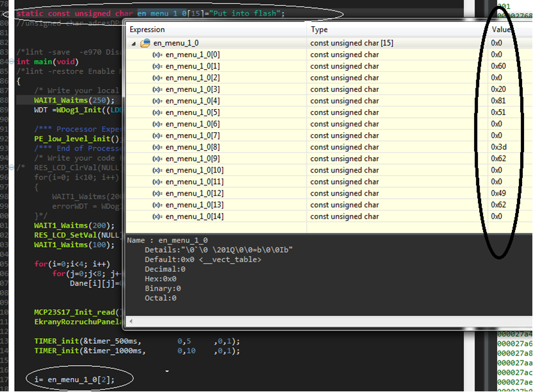The image size is (533, 392).
Task: Select the en_menu_1_0[1] variable icon
Action: [x=157, y=66]
